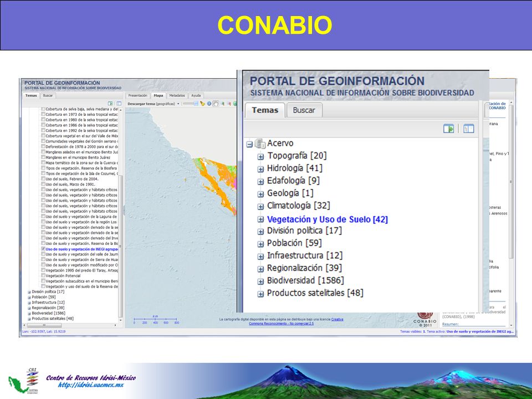The height and width of the screenshot is (399, 532).
Task: Click the eraser/clear icon in the map toolbar
Action: point(203,104)
